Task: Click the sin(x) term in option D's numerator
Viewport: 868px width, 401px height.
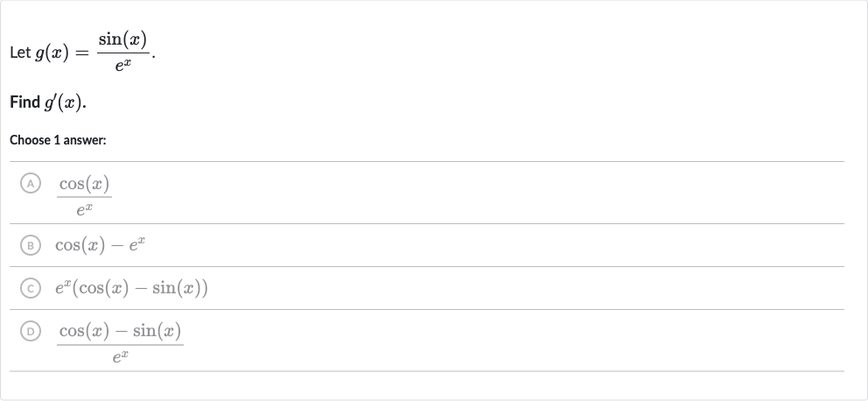Action: click(x=157, y=331)
